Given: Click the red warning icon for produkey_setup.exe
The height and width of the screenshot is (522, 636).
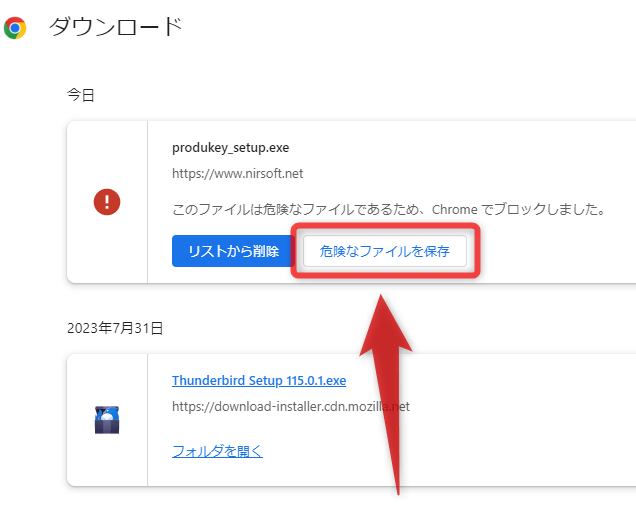Looking at the screenshot, I should coord(107,202).
